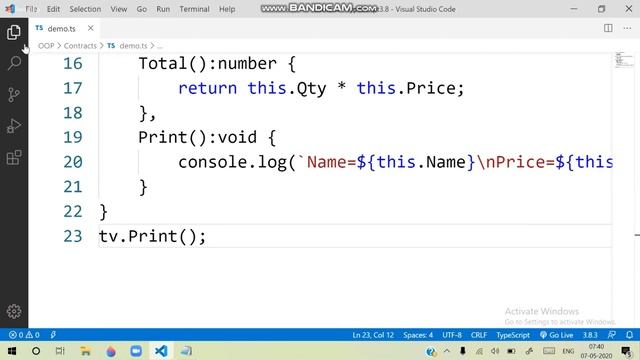
Task: Open the More Actions ellipsis in editor
Action: [627, 28]
